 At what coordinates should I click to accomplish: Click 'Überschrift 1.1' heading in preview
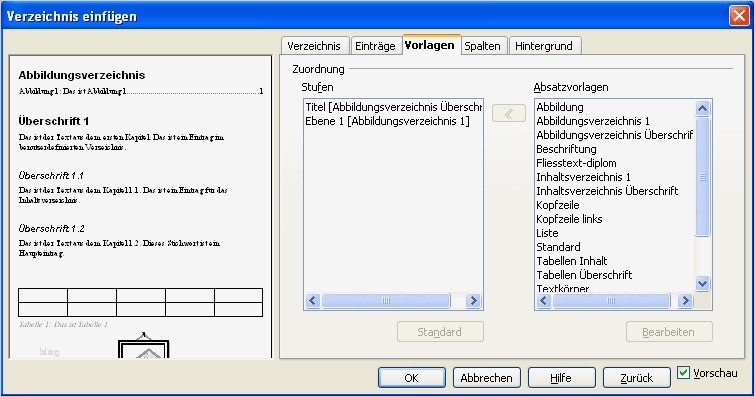click(x=51, y=175)
